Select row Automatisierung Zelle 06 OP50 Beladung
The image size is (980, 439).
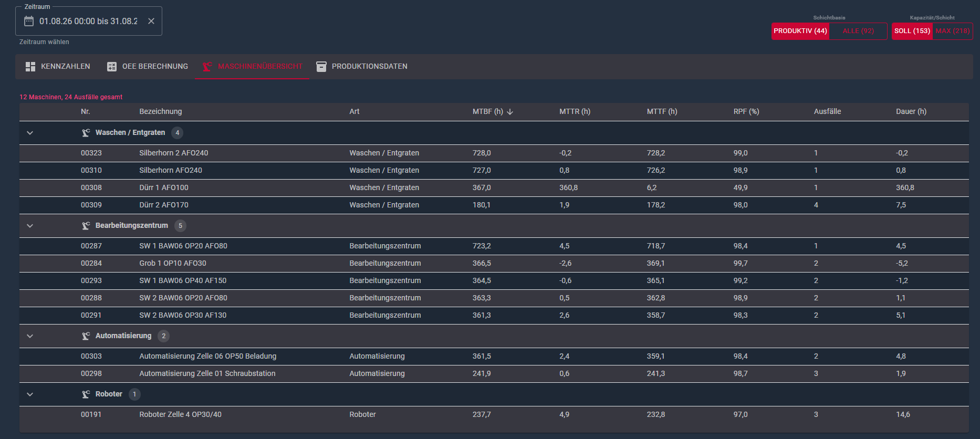494,357
